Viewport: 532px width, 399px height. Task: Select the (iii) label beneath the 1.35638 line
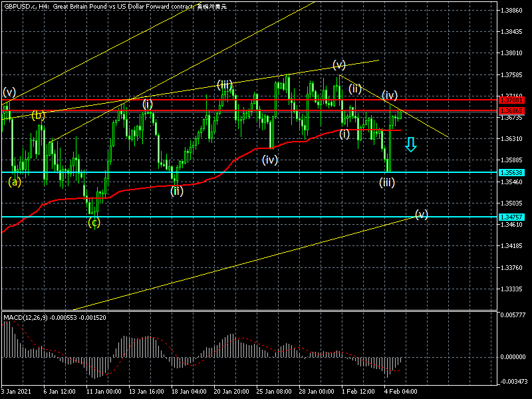coord(387,182)
